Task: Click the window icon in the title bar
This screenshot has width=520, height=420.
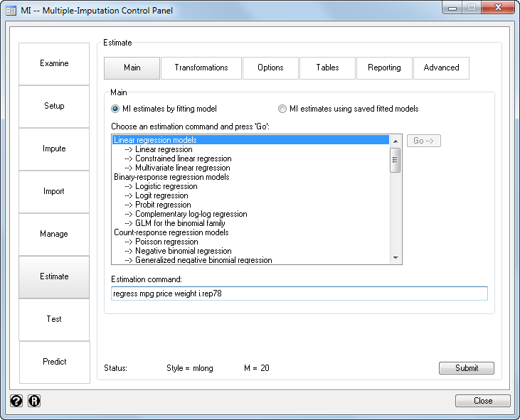Action: coord(11,10)
